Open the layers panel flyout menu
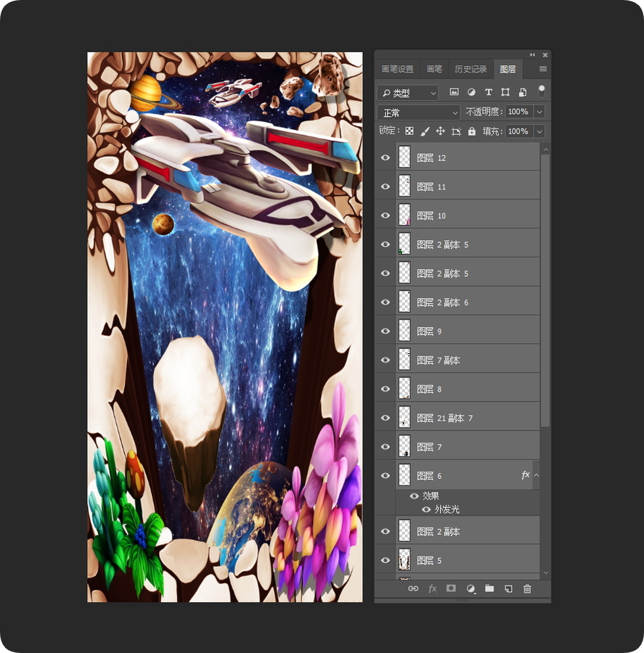 542,69
